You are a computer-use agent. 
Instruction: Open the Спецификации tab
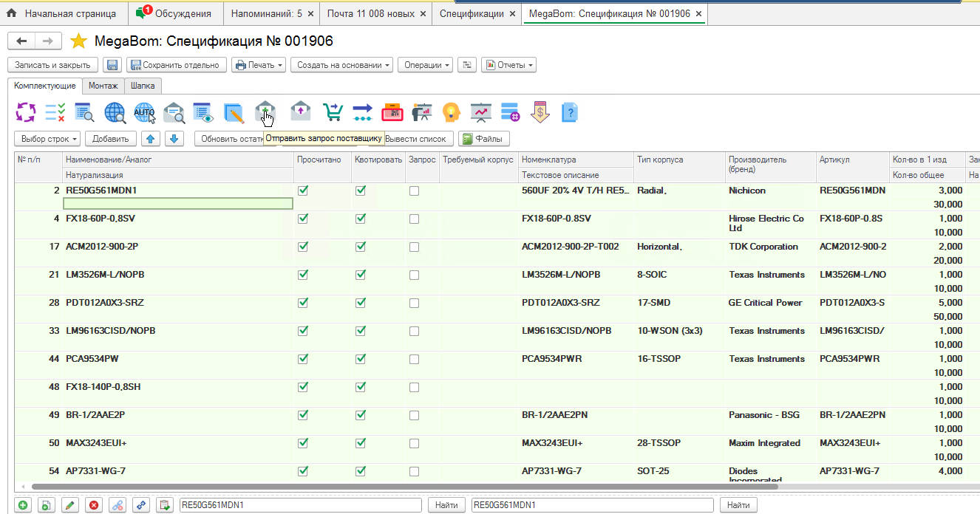pyautogui.click(x=471, y=13)
